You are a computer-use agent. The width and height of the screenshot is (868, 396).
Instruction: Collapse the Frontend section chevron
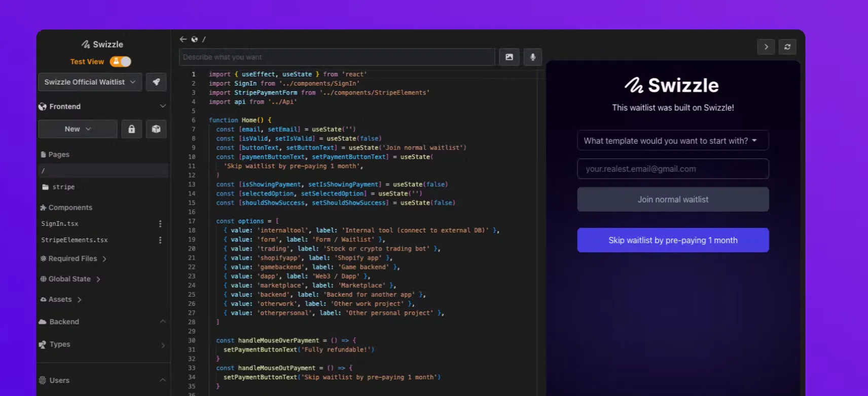[x=163, y=106]
